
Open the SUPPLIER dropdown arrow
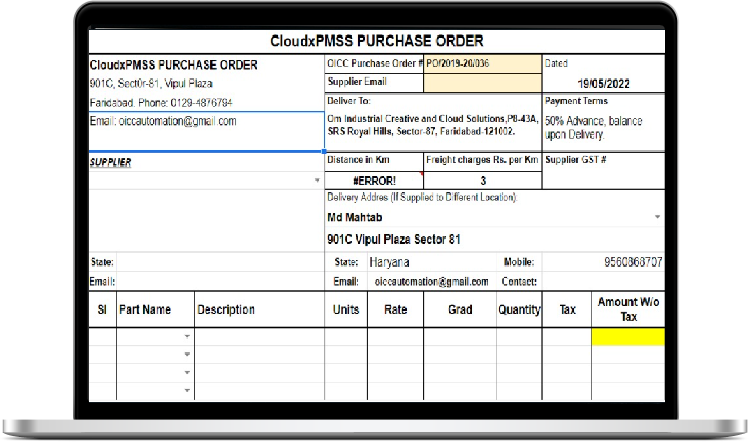[x=317, y=181]
